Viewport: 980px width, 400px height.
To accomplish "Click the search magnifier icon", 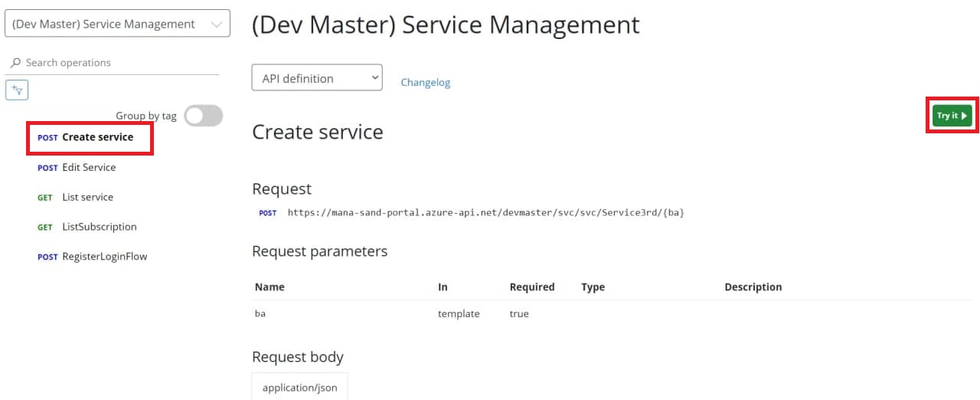I will pyautogui.click(x=15, y=63).
